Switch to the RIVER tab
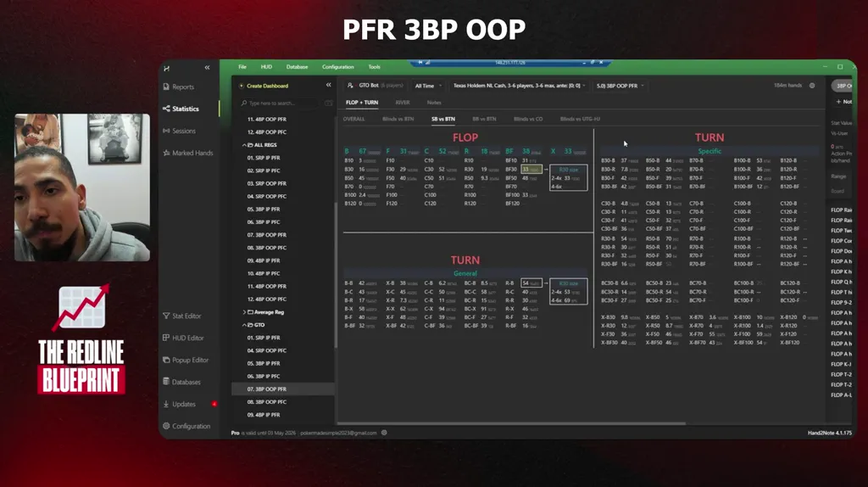Viewport: 868px width, 487px height. pos(403,103)
